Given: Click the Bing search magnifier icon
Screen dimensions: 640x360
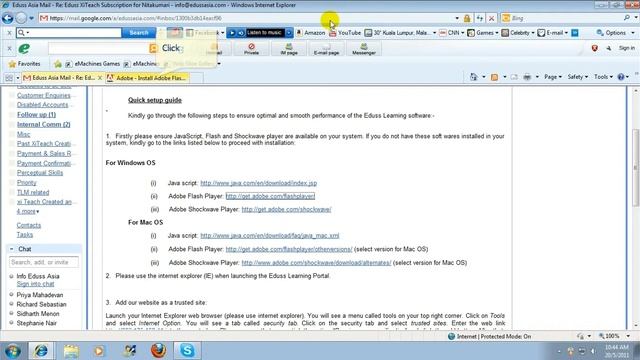Looking at the screenshot, I should click(x=627, y=18).
